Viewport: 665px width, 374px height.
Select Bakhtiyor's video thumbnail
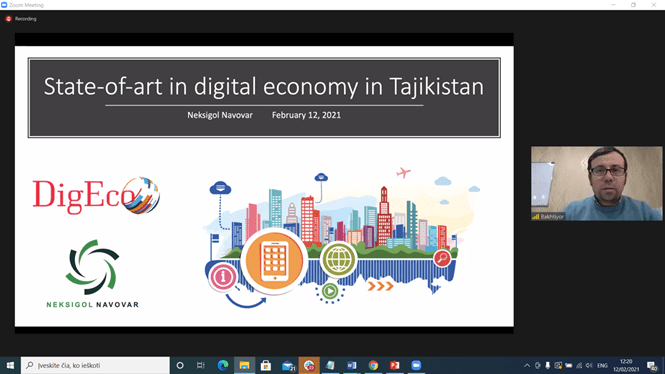pos(596,184)
